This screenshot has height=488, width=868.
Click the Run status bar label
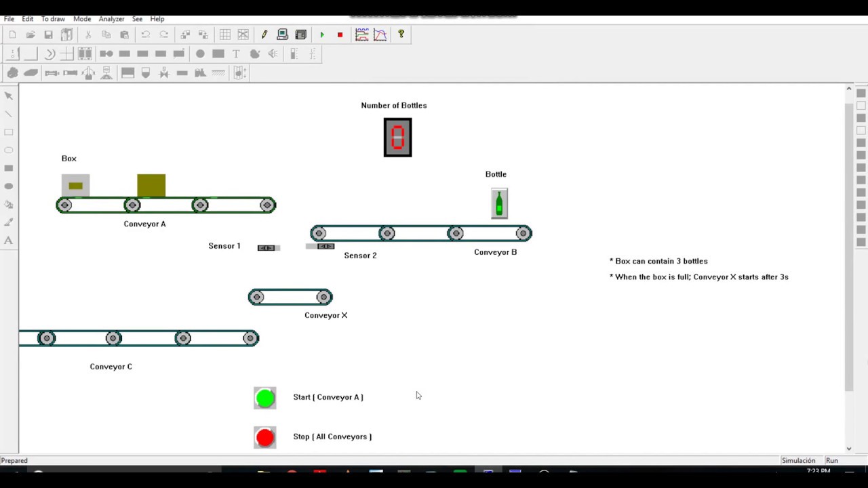tap(832, 460)
